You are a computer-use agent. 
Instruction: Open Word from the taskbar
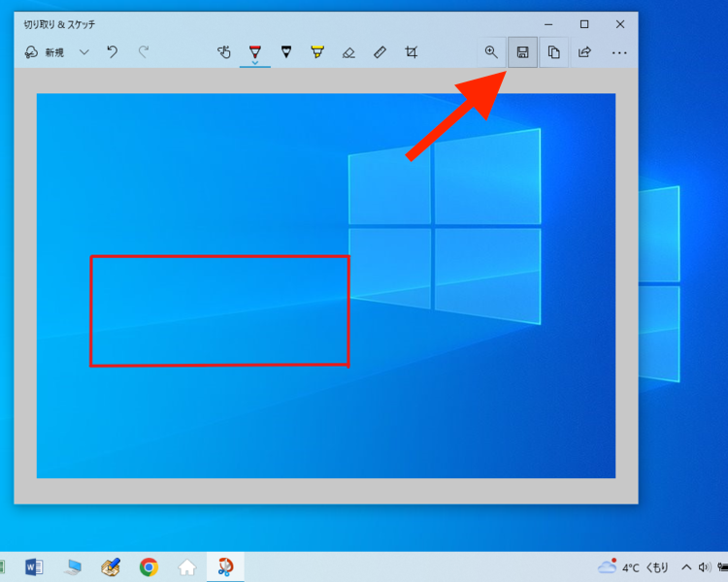[x=34, y=567]
